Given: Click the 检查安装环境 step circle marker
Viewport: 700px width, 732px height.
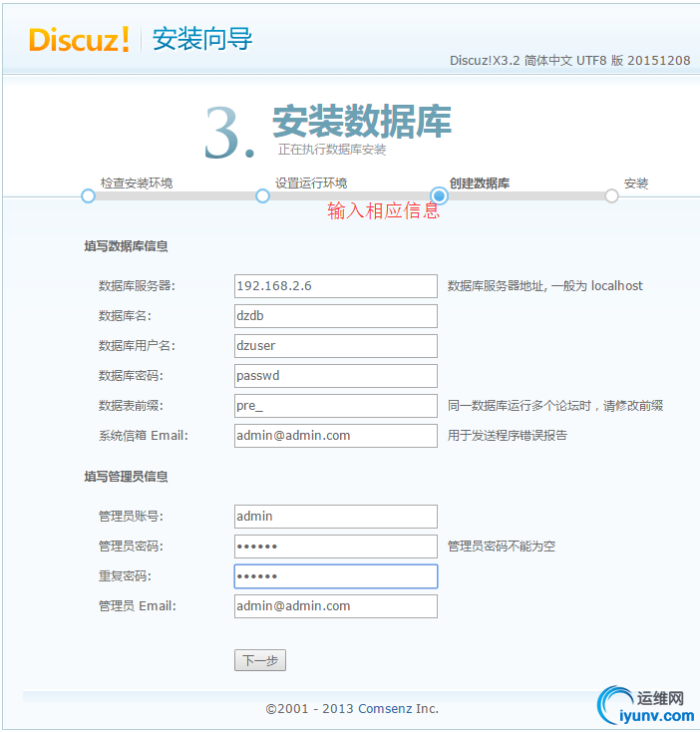Looking at the screenshot, I should coord(88,196).
